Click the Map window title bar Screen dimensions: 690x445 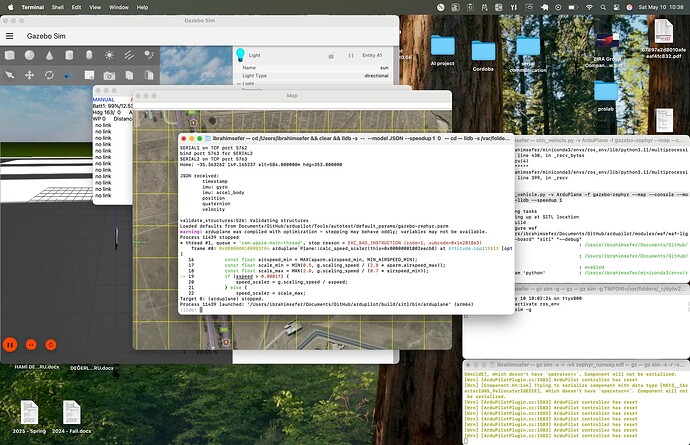coord(292,96)
